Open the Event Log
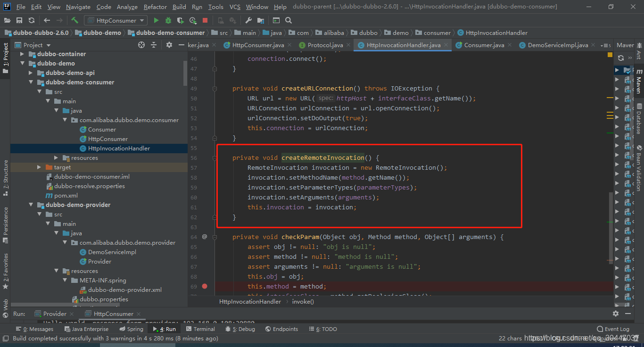 click(613, 329)
